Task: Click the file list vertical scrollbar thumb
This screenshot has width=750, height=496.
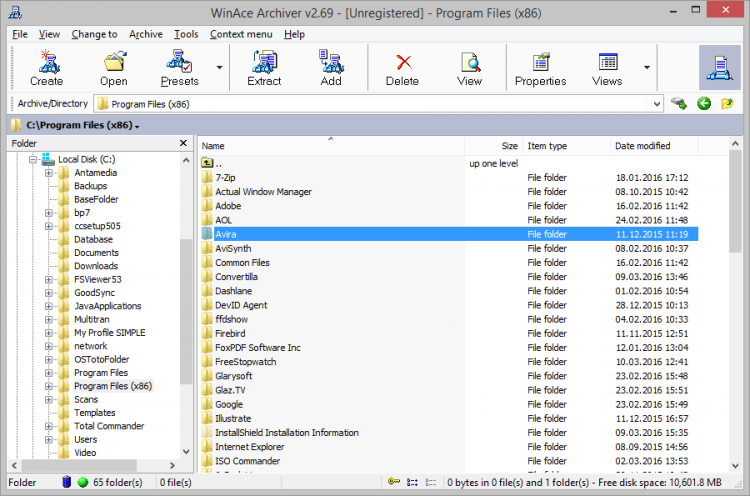Action: [735, 201]
